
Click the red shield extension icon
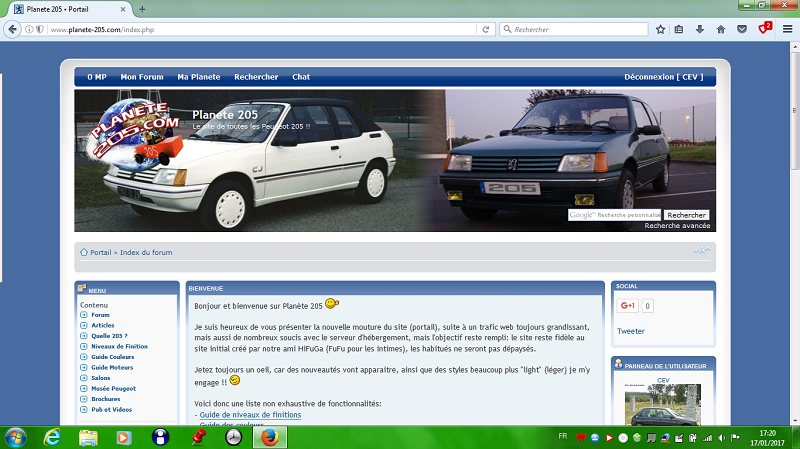764,29
